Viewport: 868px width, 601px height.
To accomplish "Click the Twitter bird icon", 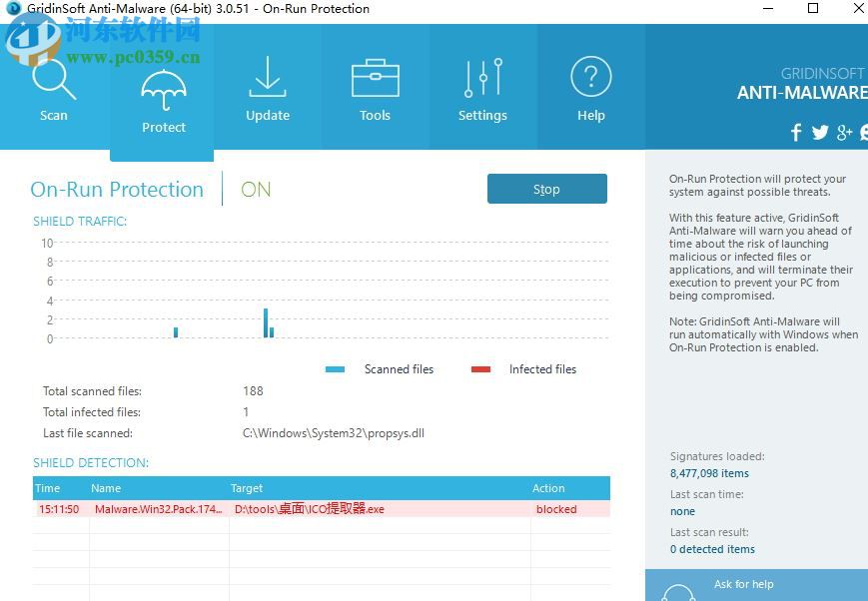I will pyautogui.click(x=820, y=132).
